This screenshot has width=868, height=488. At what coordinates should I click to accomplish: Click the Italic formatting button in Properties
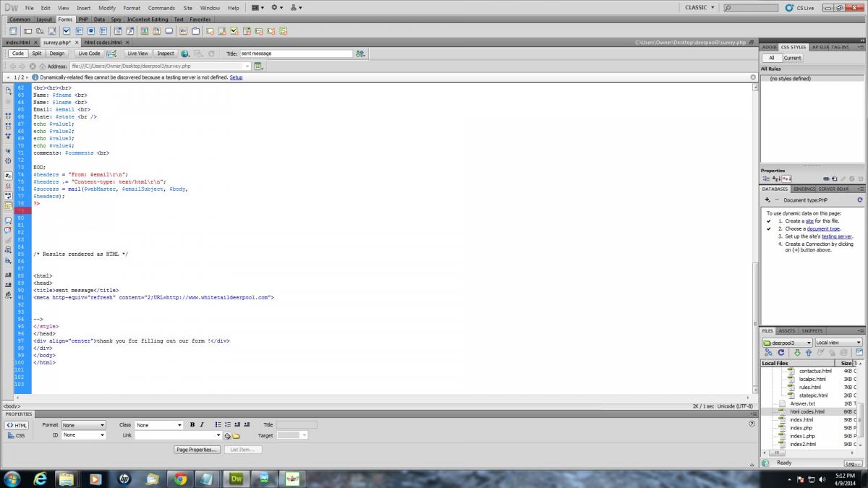(x=202, y=425)
